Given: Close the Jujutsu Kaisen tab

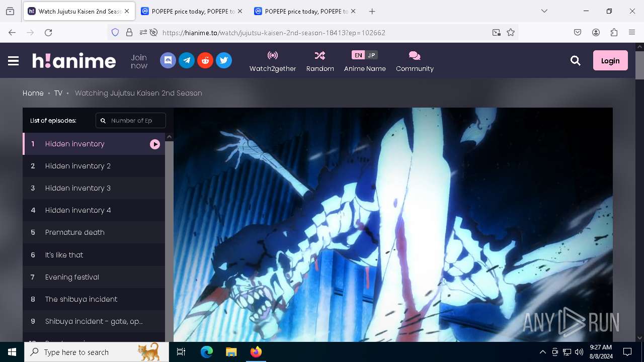Looking at the screenshot, I should tap(127, 11).
